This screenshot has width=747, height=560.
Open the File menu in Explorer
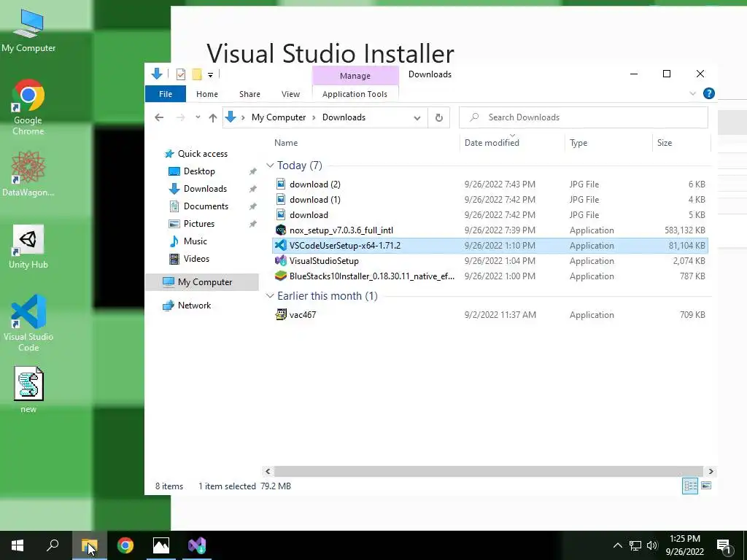pos(166,94)
